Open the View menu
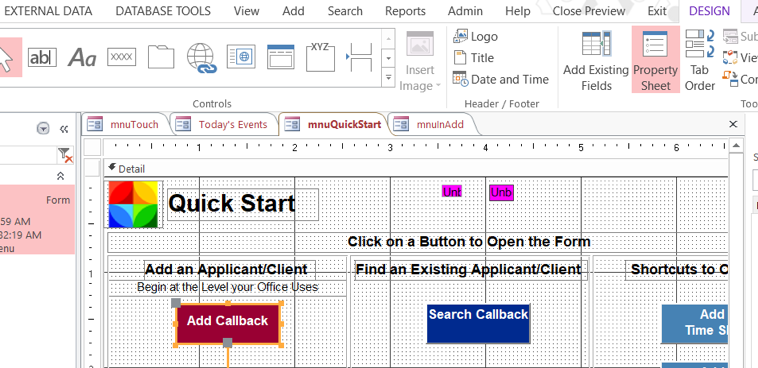The height and width of the screenshot is (368, 758). coord(246,11)
